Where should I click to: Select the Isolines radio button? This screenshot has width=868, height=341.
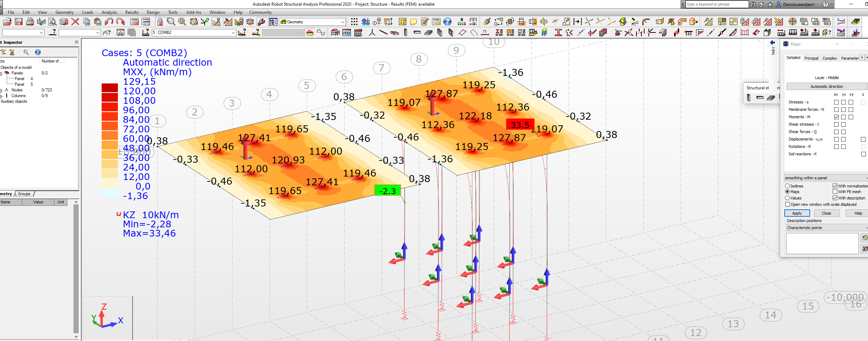[787, 186]
